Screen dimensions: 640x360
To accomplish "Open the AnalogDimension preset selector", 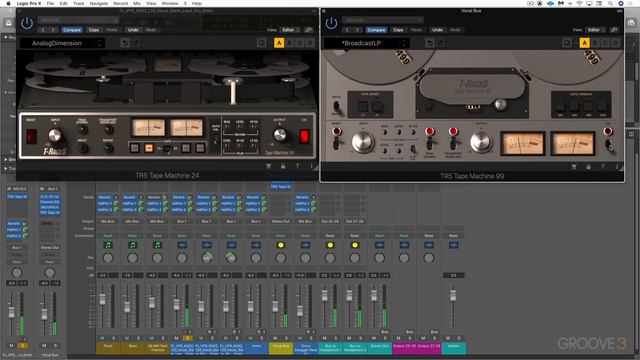I will pyautogui.click(x=62, y=43).
